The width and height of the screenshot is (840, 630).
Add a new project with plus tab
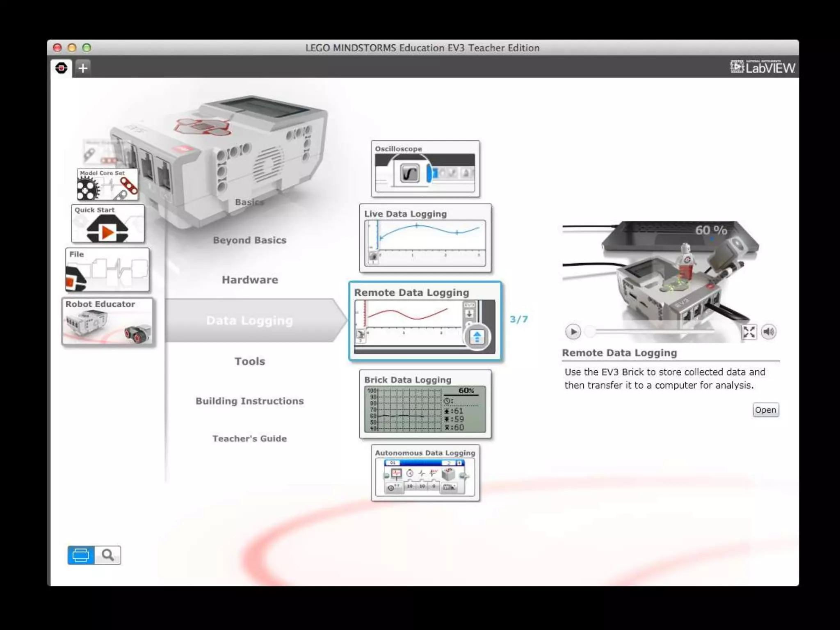(83, 68)
